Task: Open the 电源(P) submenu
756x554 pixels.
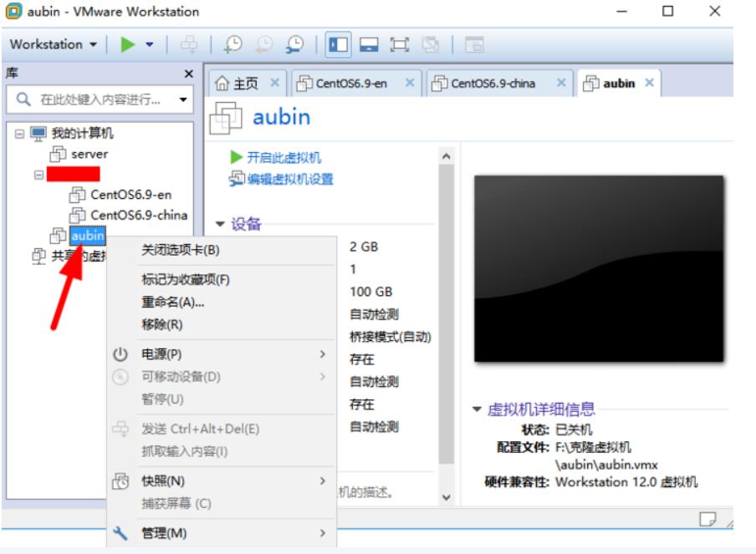Action: coord(222,354)
